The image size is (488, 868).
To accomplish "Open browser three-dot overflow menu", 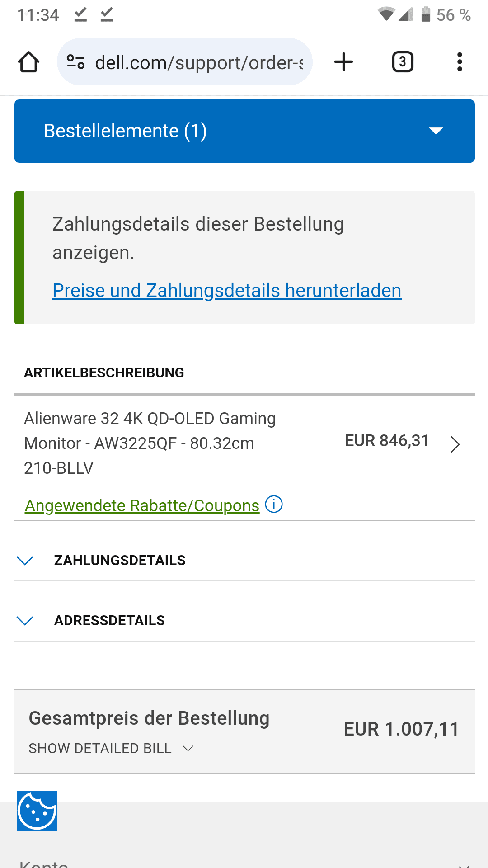I will [460, 62].
